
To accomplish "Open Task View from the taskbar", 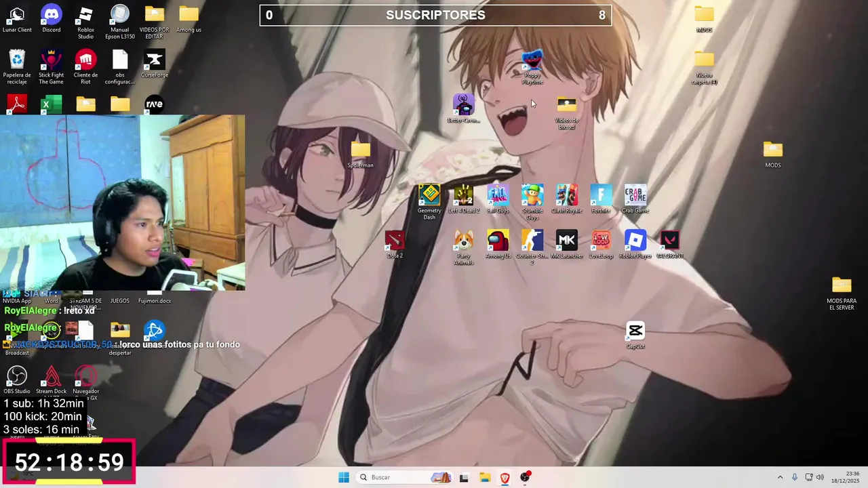I will point(464,477).
